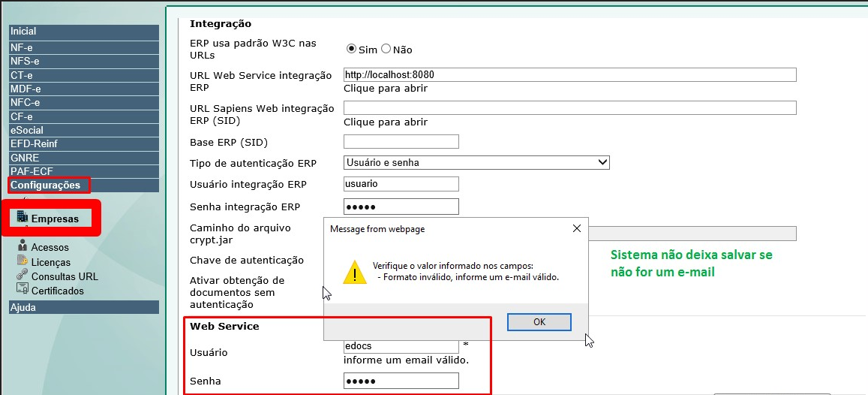Focus the Base ERP (SID) input field
Image resolution: width=868 pixels, height=395 pixels.
[x=401, y=142]
